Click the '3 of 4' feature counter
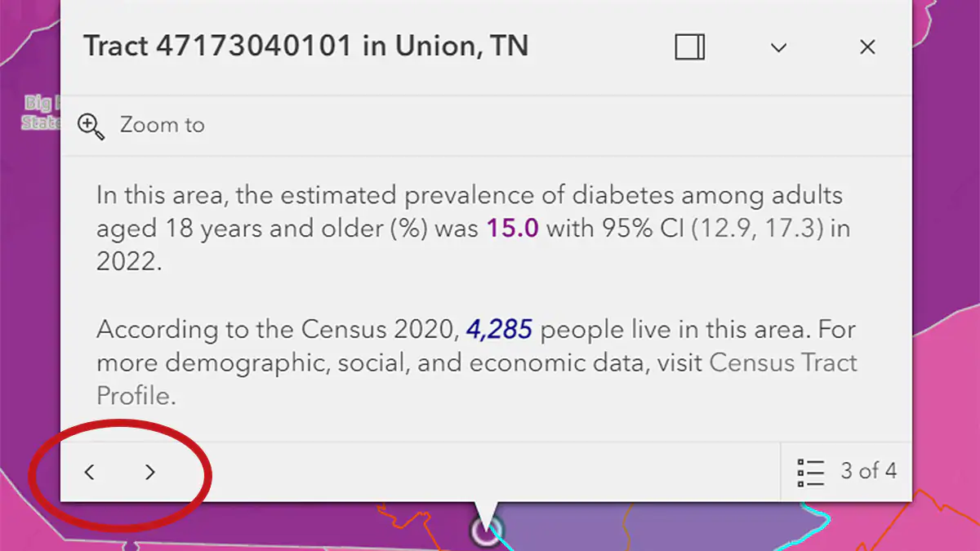The width and height of the screenshot is (980, 551). tap(868, 471)
